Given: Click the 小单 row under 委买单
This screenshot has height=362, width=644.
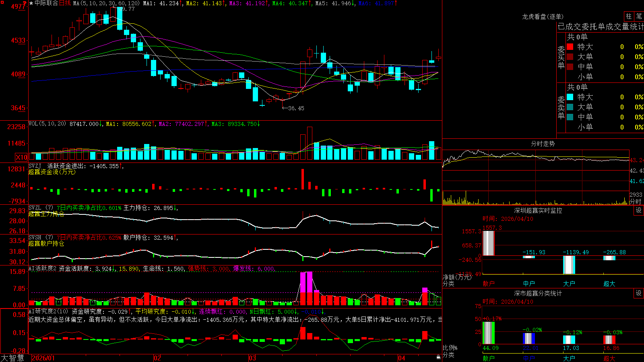Looking at the screenshot, I should coord(605,77).
